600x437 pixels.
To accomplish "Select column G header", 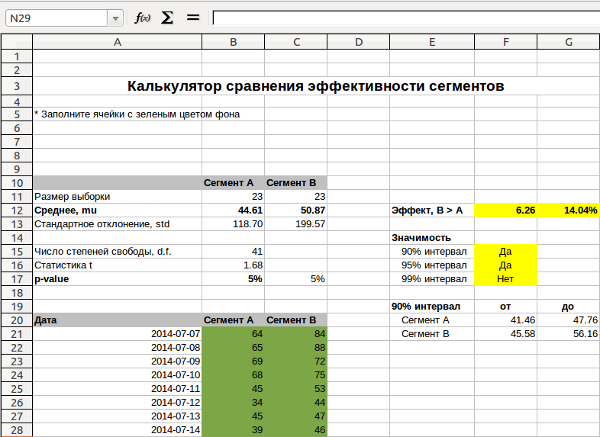I will 569,42.
